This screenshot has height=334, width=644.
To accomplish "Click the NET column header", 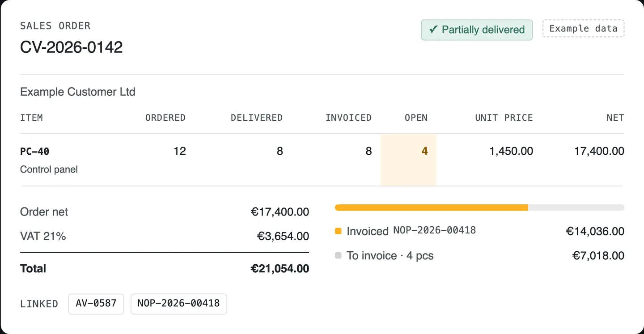I will click(615, 118).
